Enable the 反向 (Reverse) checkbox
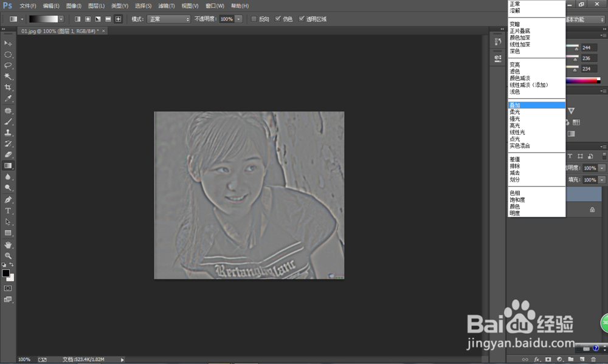 254,19
